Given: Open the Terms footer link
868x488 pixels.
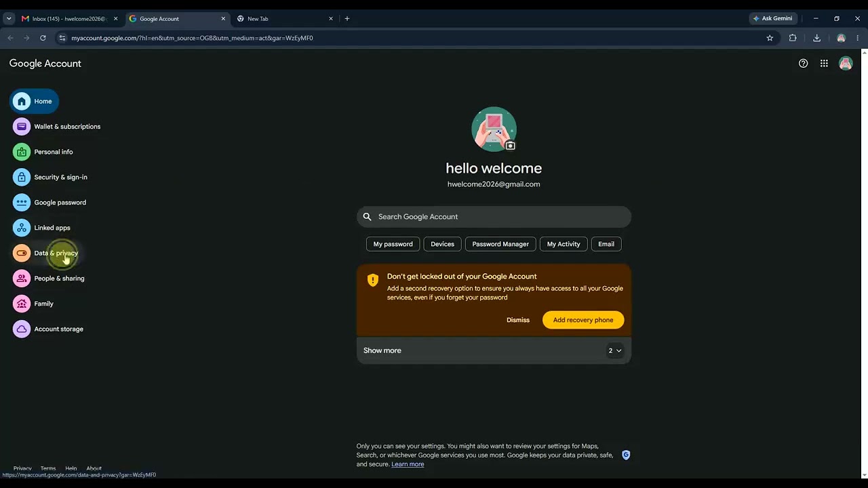Looking at the screenshot, I should point(48,468).
